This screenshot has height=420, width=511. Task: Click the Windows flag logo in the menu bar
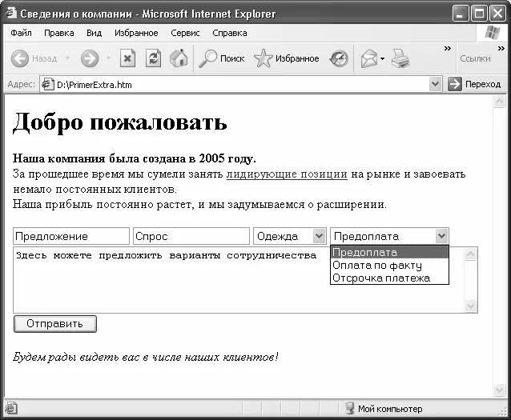coord(492,33)
